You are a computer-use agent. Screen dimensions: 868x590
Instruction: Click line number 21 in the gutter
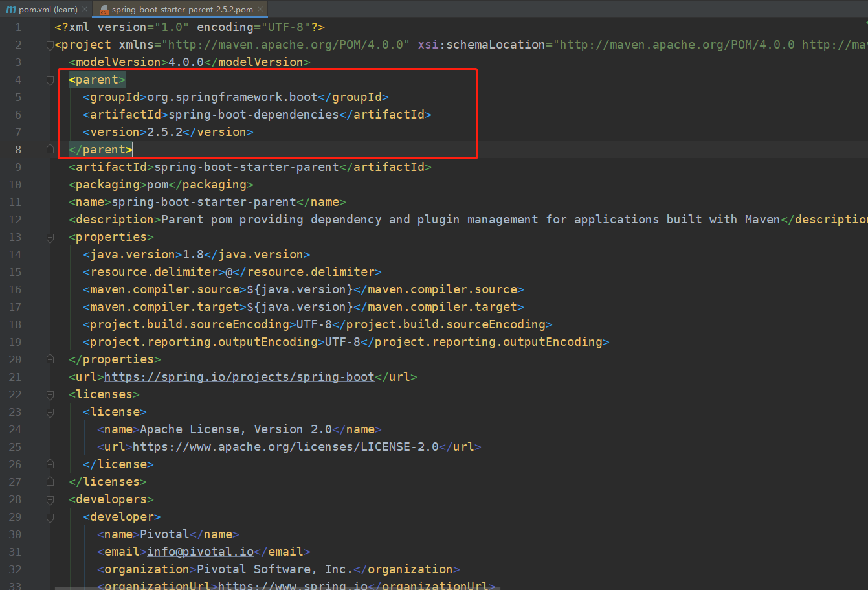[16, 377]
